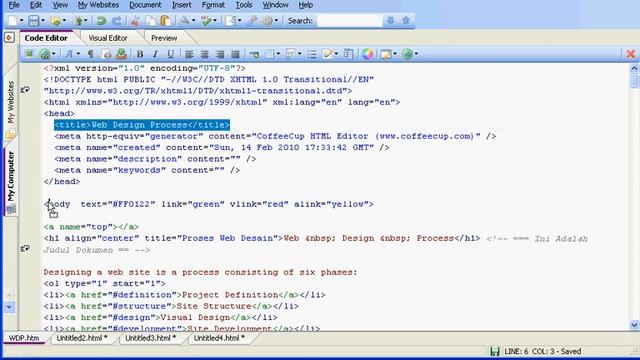Click the find next down arrow beside Search
Screen dimensions: 640x360
pyautogui.click(x=391, y=20)
